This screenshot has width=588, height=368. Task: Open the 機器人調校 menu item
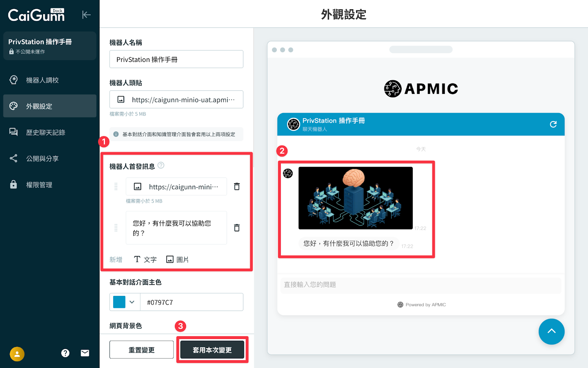[x=42, y=80]
